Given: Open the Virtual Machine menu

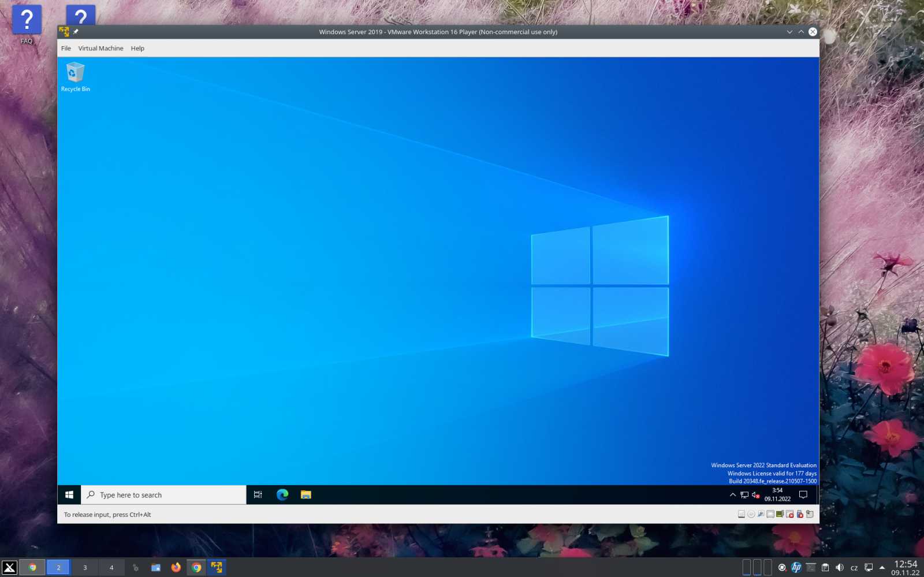Looking at the screenshot, I should point(100,49).
